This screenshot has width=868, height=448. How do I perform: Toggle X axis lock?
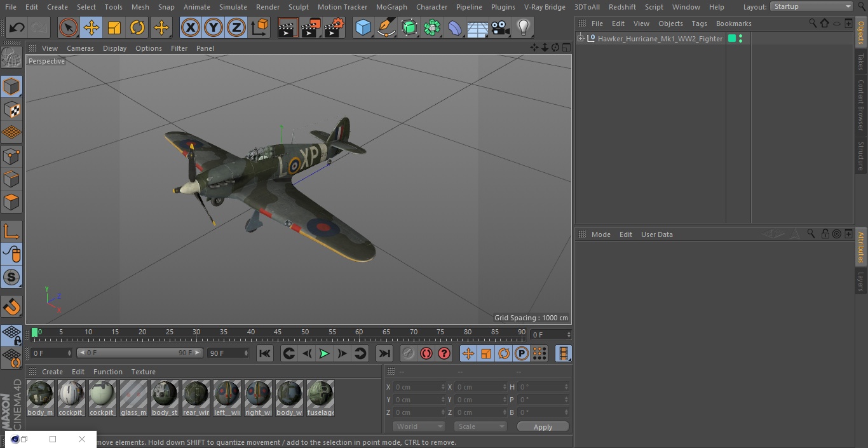191,27
